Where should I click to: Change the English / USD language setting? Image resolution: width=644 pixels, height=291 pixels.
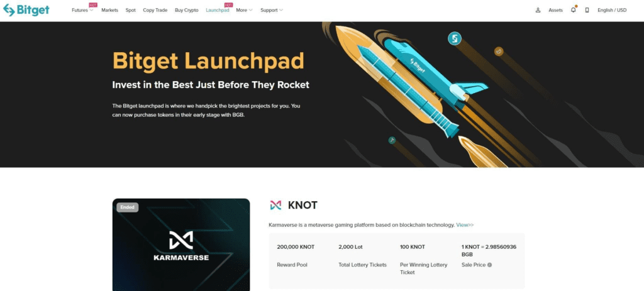(x=612, y=10)
